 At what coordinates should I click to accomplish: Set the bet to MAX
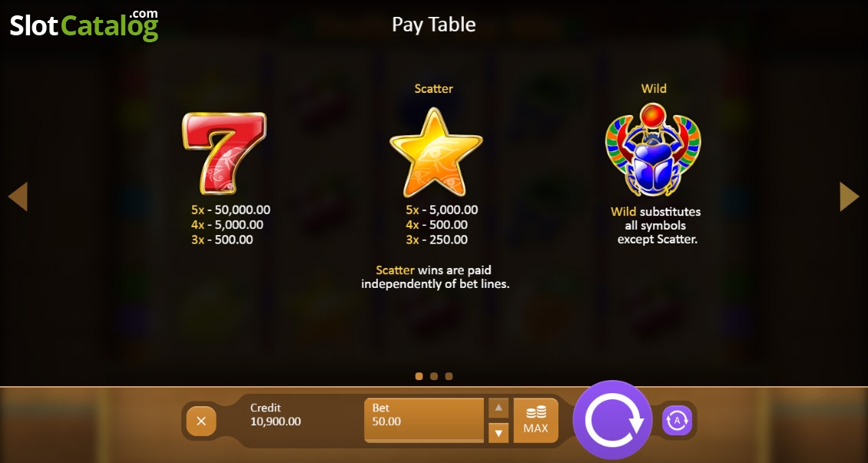point(535,421)
